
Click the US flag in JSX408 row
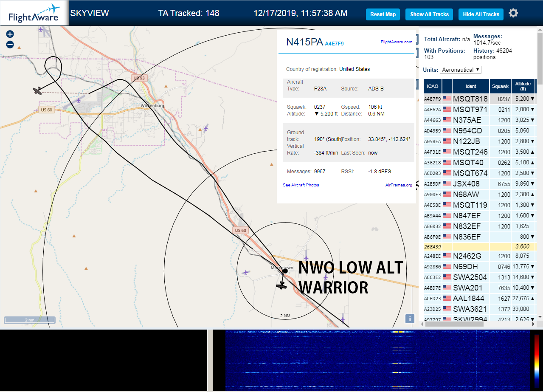coord(447,184)
